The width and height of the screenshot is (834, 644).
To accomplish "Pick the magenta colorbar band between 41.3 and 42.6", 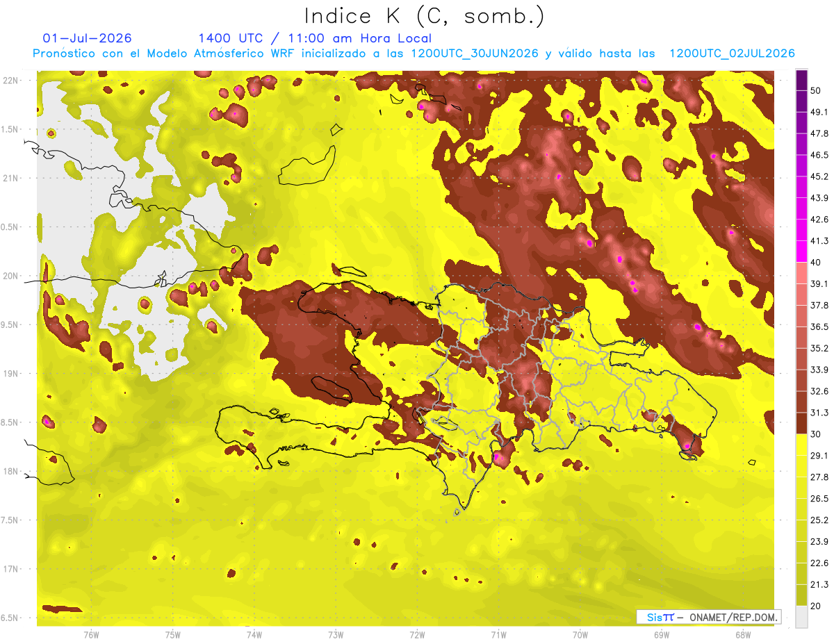I will click(801, 230).
